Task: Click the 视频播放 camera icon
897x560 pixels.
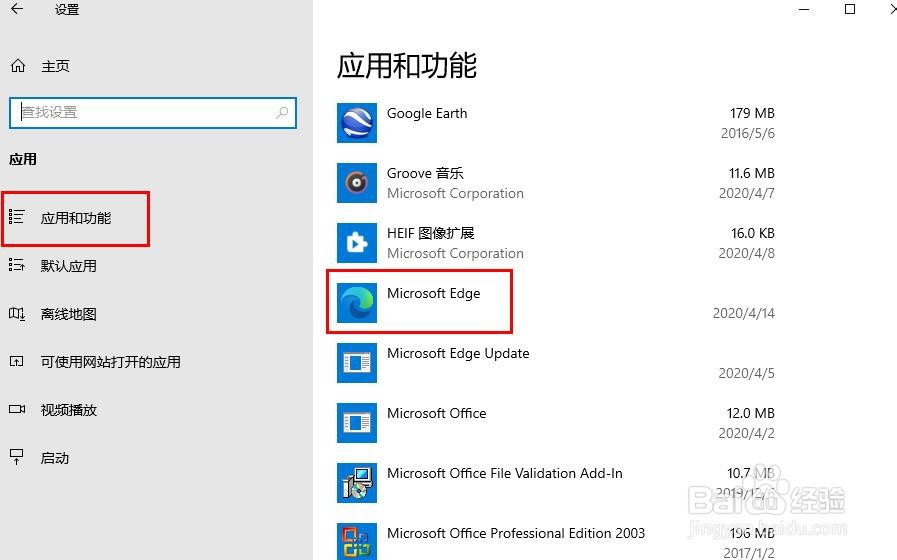Action: [x=17, y=409]
